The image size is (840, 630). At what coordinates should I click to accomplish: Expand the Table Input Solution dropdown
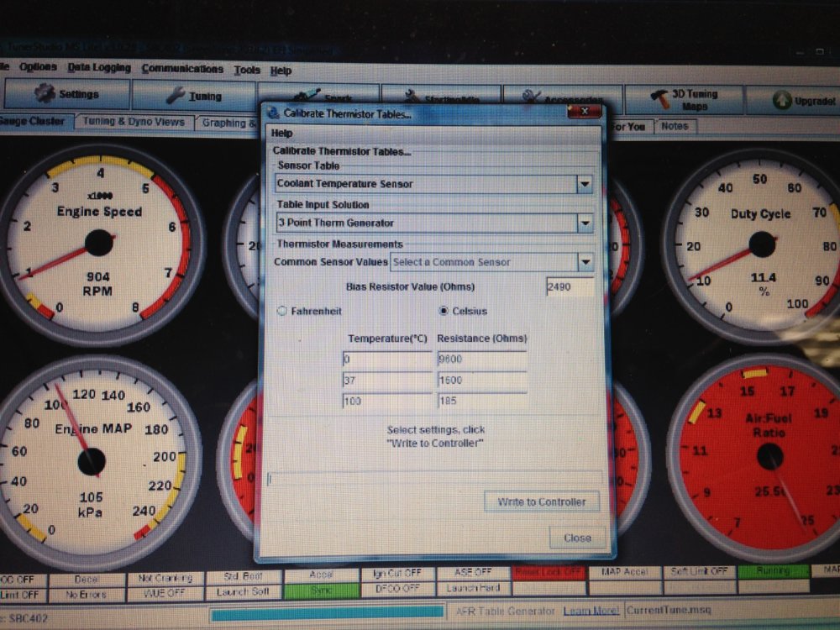[x=585, y=223]
